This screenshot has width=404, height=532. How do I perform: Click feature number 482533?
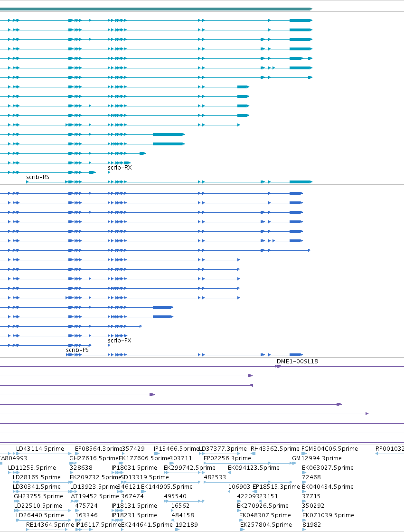(215, 477)
